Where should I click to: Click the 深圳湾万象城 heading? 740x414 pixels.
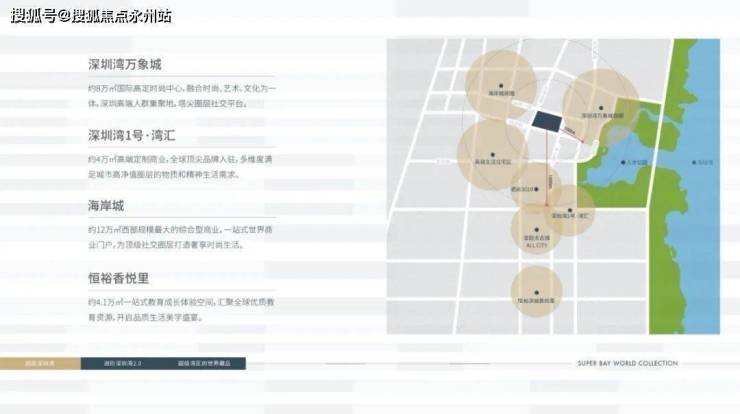125,64
